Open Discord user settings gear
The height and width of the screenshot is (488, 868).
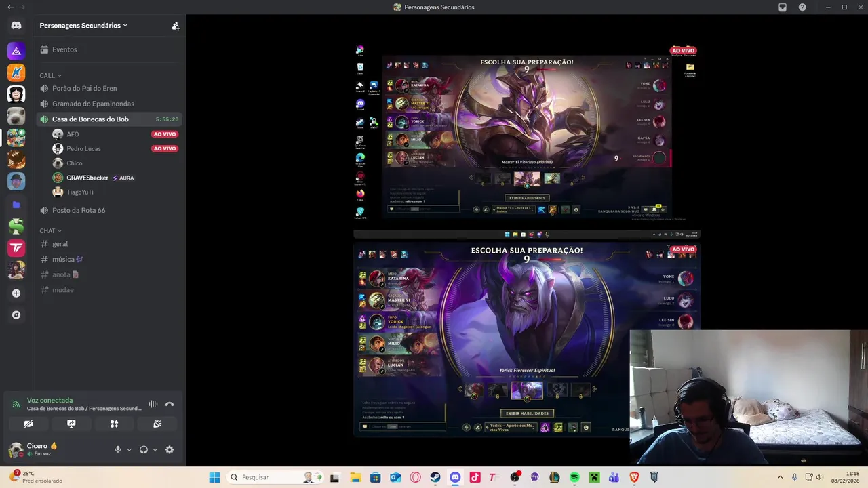170,449
